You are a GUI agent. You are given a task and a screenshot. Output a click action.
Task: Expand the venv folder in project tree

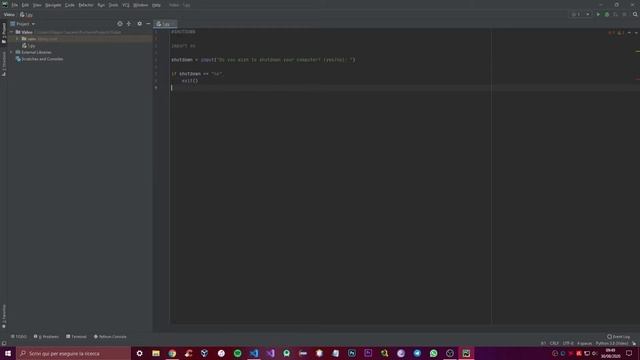click(x=17, y=39)
